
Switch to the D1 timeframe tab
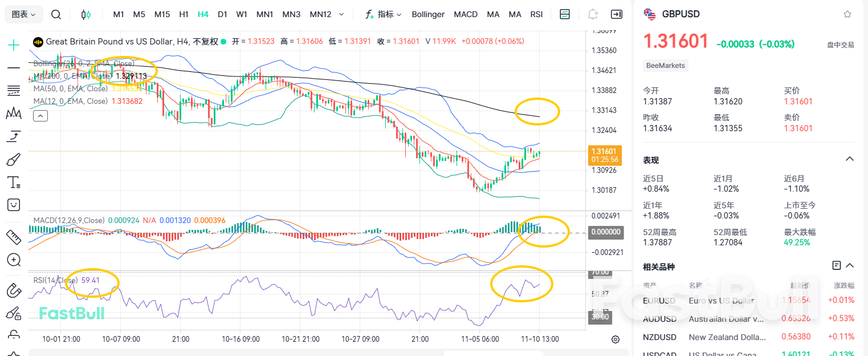(222, 14)
